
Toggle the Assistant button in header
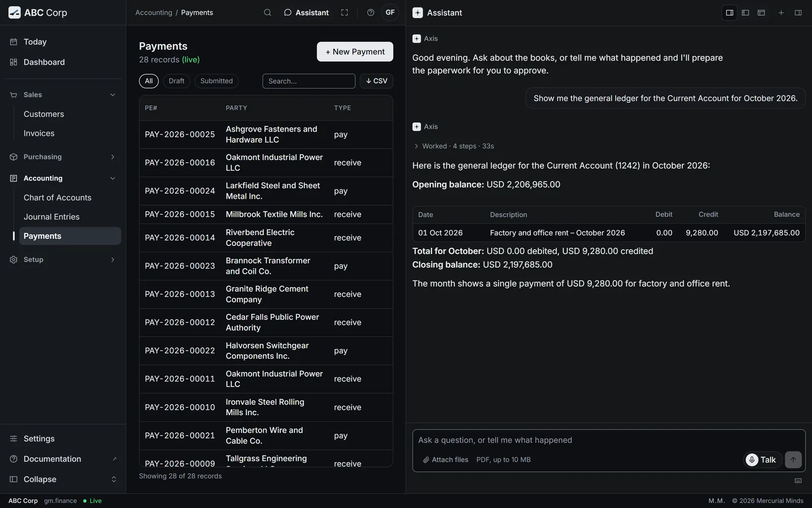click(x=306, y=13)
